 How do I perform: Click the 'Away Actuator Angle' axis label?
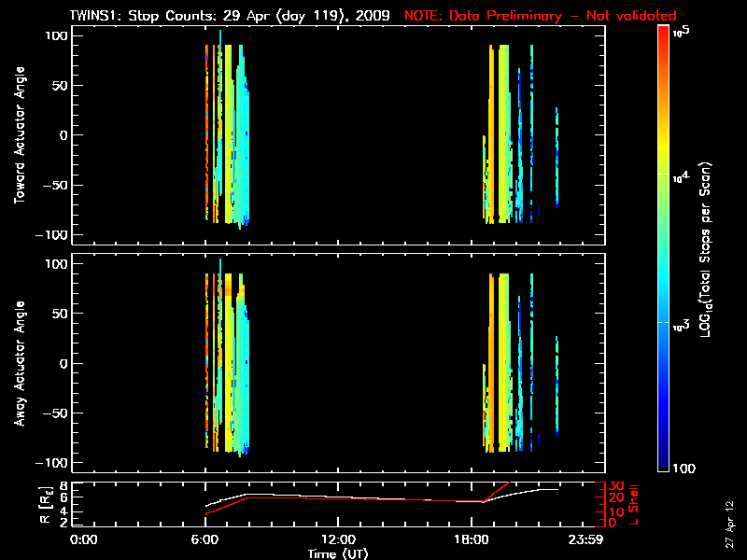(x=17, y=364)
